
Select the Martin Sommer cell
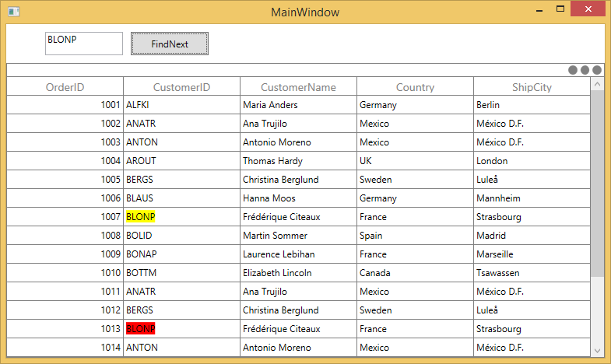tap(298, 236)
